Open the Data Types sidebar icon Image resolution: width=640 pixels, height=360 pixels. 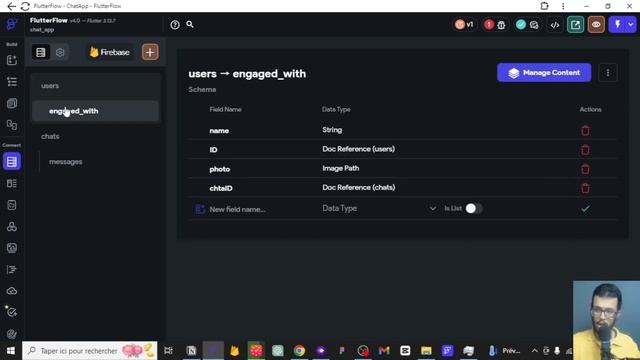(x=12, y=183)
